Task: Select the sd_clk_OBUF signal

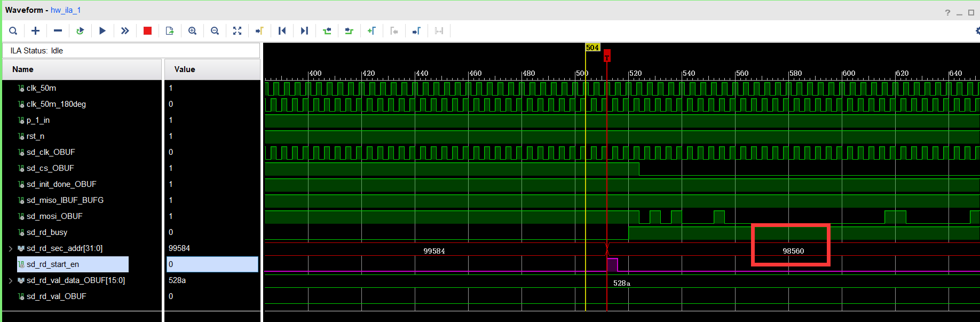Action: pos(51,152)
